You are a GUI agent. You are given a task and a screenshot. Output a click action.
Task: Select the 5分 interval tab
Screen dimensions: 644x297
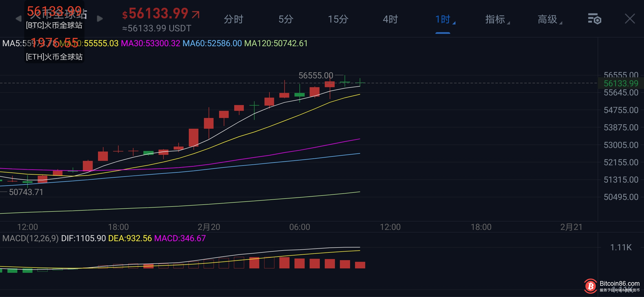pyautogui.click(x=286, y=19)
